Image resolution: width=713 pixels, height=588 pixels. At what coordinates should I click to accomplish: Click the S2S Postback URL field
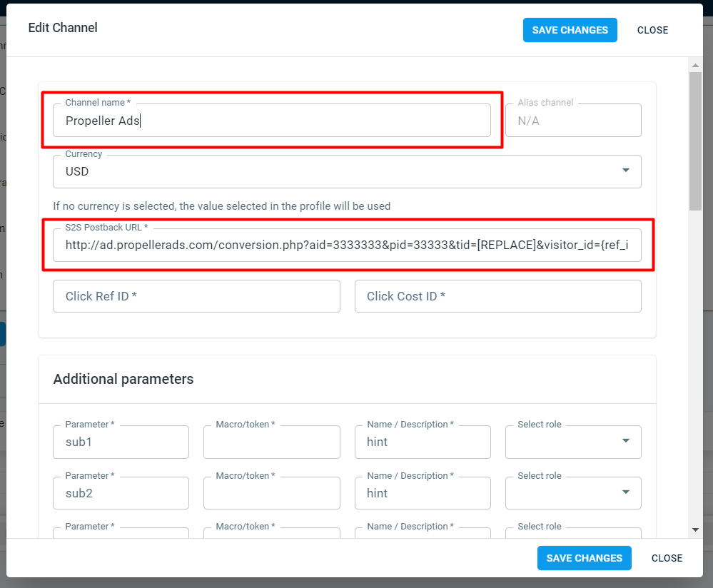point(347,245)
